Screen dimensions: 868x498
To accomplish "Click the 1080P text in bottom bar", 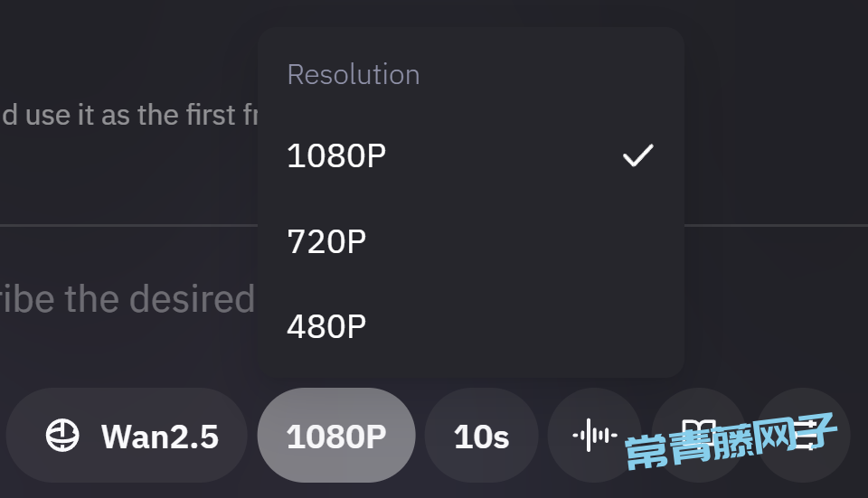I will [x=336, y=437].
